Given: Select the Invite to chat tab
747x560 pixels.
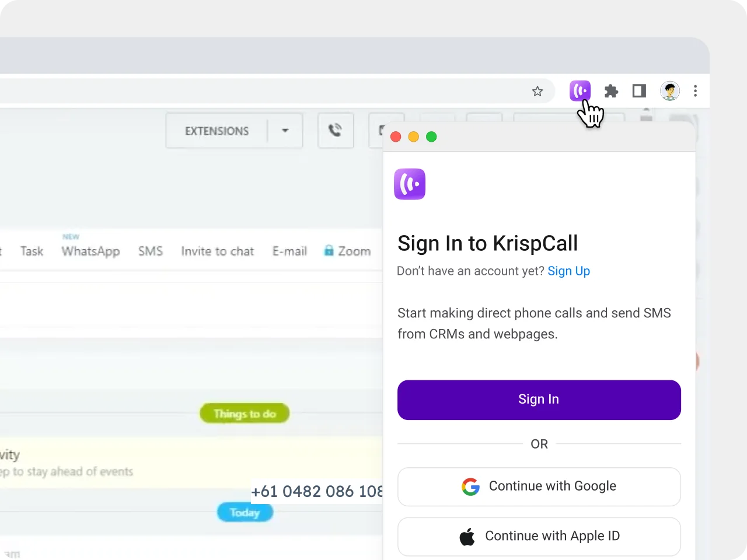Looking at the screenshot, I should pos(218,251).
